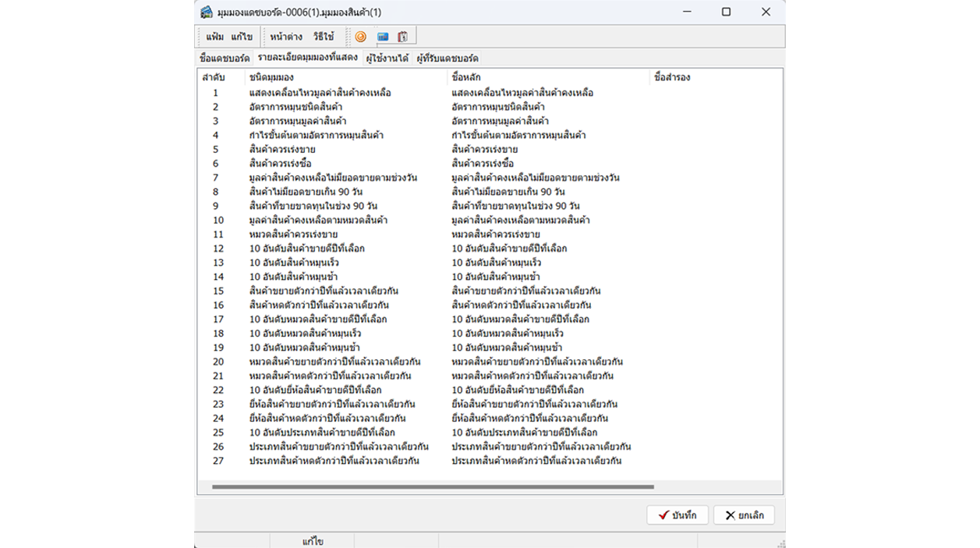Click sequence number 6 in ลำดับ column
The image size is (980, 548).
tap(216, 164)
